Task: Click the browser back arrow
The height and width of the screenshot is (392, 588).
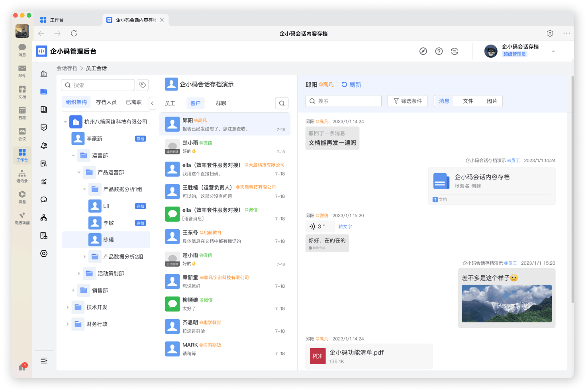Action: [41, 33]
